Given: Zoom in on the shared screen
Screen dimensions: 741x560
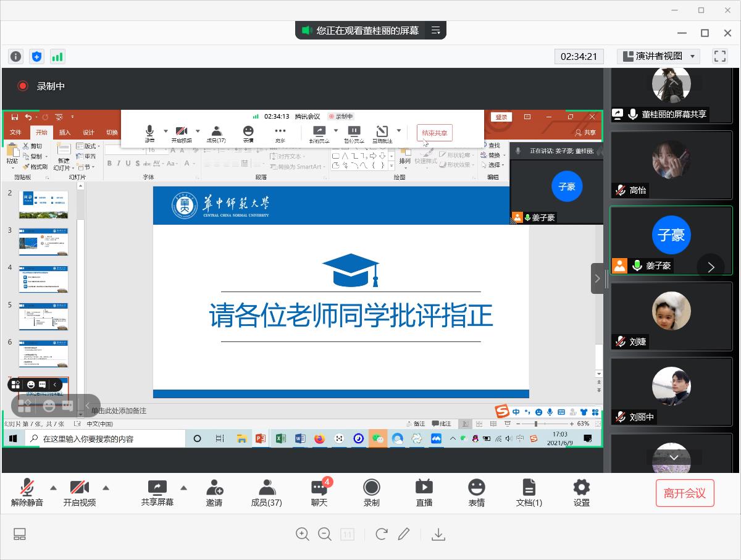Looking at the screenshot, I should tap(302, 534).
